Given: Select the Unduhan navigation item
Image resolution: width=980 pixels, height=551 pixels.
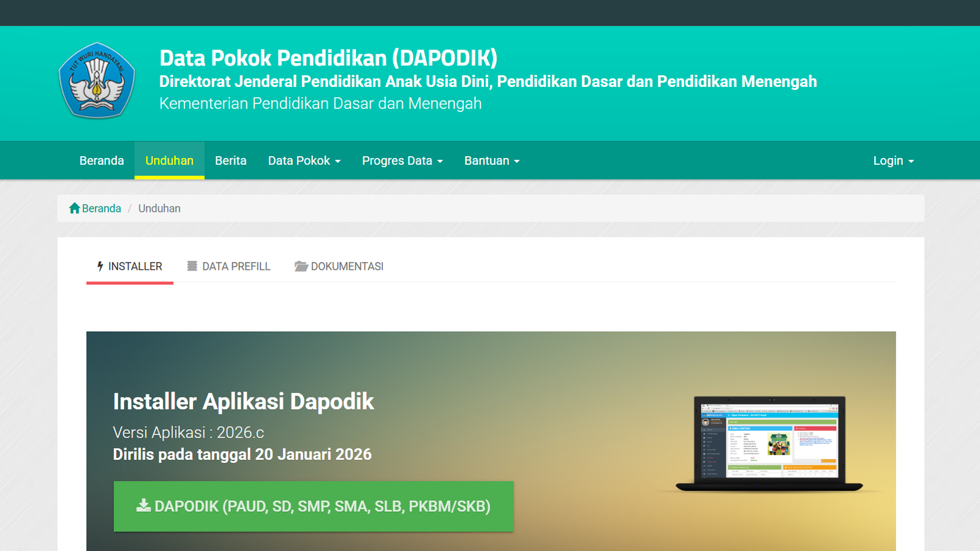Looking at the screenshot, I should tap(169, 160).
